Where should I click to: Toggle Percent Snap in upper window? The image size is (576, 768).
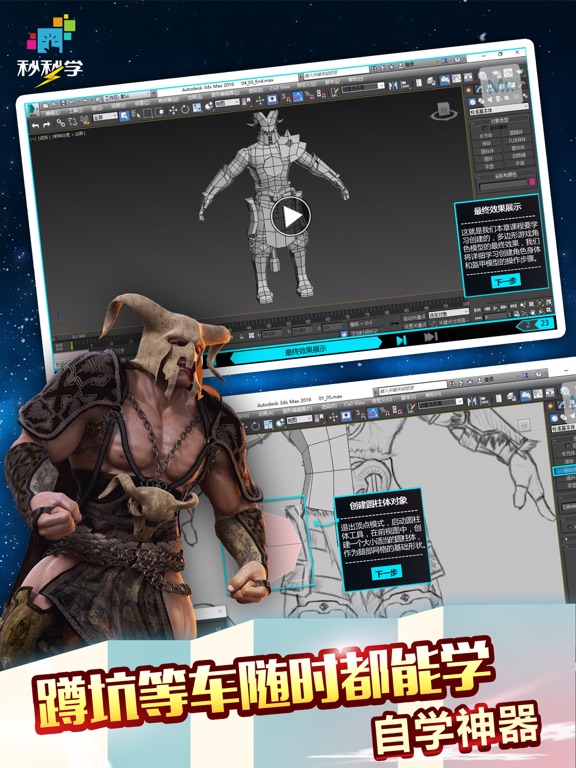tap(311, 95)
